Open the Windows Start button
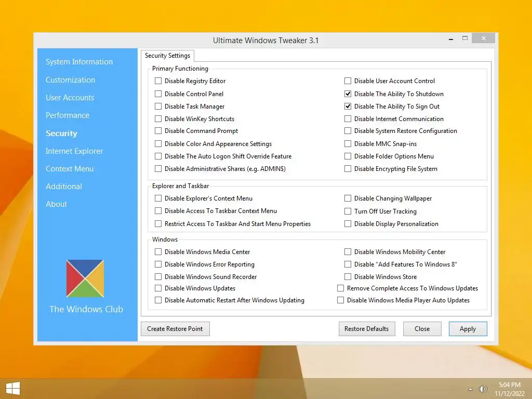532x399 pixels. (13, 389)
